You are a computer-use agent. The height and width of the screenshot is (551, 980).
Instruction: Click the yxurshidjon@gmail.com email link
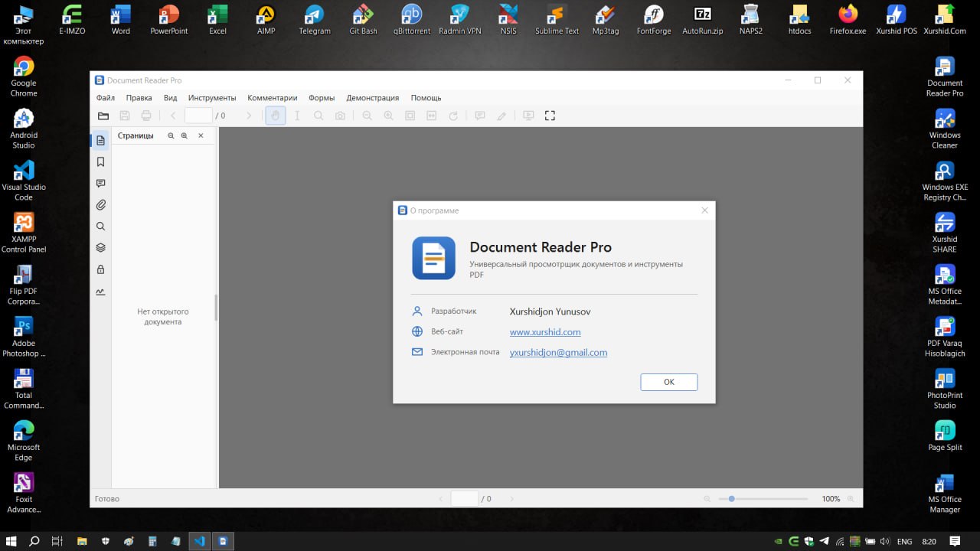[558, 353]
